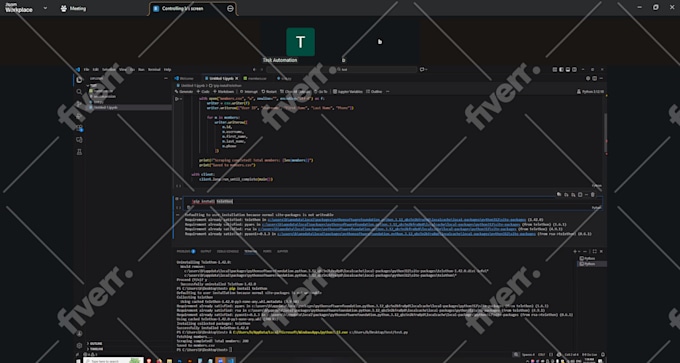Viewport: 680px width, 363px height.
Task: Click the VS Code command center search box
Action: coord(342,69)
